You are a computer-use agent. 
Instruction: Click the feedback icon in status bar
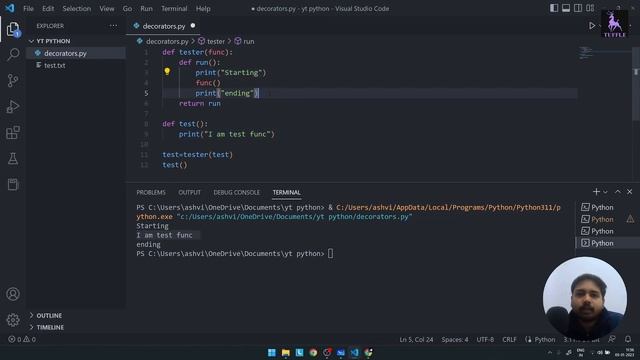click(612, 339)
